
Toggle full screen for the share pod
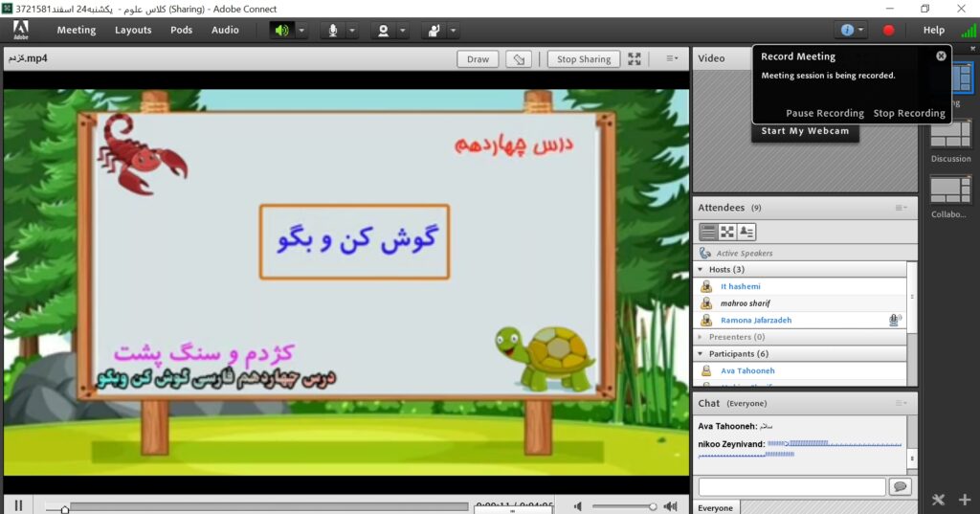click(635, 58)
